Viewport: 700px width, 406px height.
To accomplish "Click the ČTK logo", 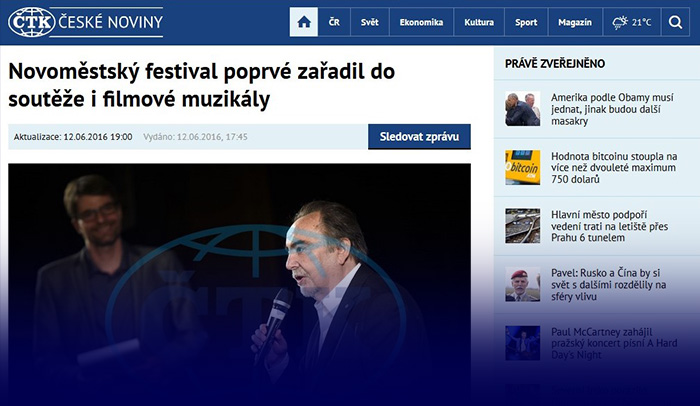I will [x=32, y=22].
